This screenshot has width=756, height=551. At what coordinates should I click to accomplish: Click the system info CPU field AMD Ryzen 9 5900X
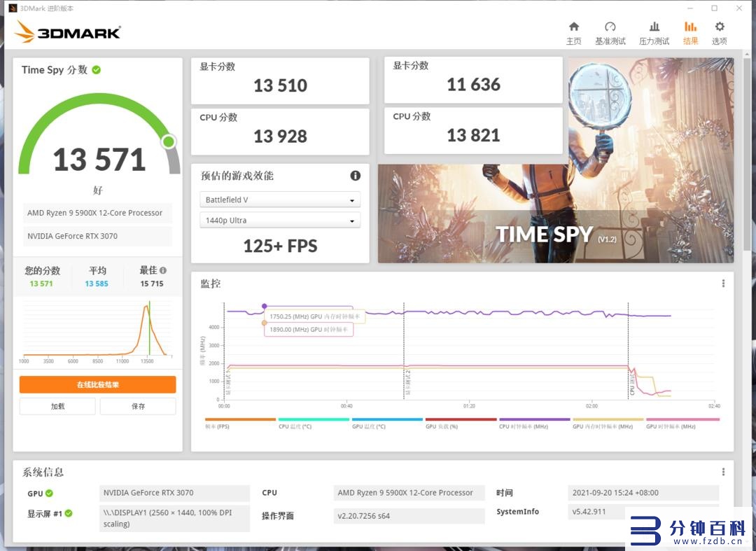click(409, 493)
